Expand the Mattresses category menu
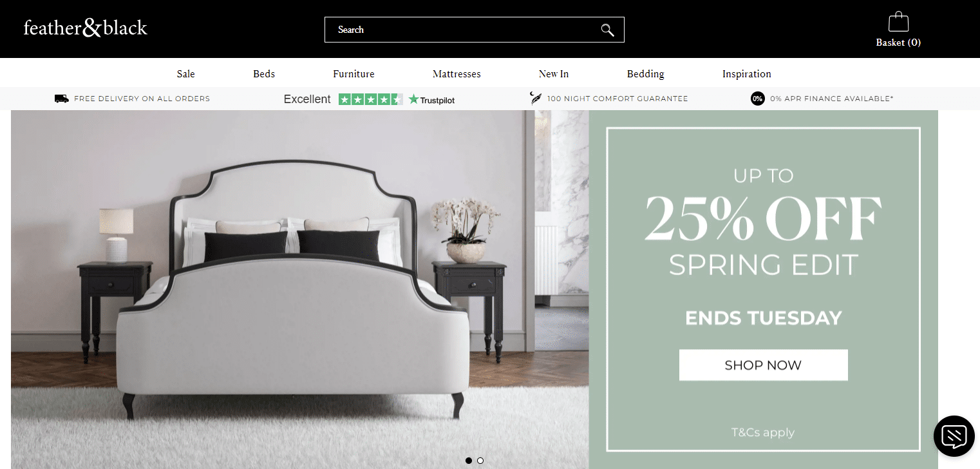This screenshot has width=980, height=469. (457, 74)
